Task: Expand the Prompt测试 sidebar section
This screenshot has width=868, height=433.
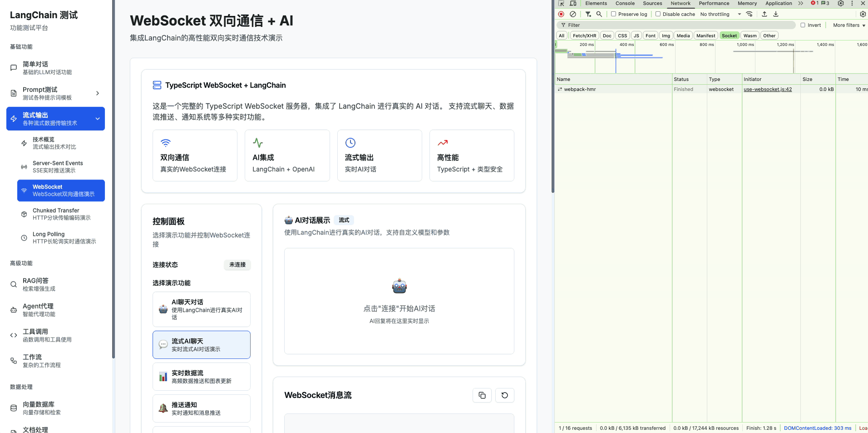Action: 98,93
